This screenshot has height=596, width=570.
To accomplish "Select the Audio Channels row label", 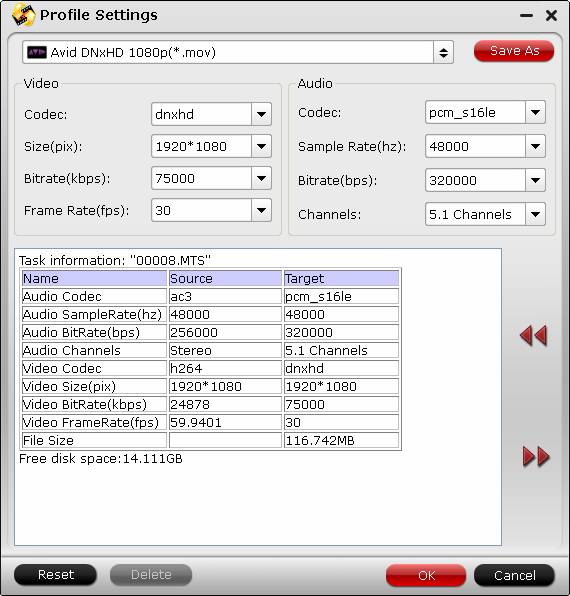I will (x=94, y=350).
